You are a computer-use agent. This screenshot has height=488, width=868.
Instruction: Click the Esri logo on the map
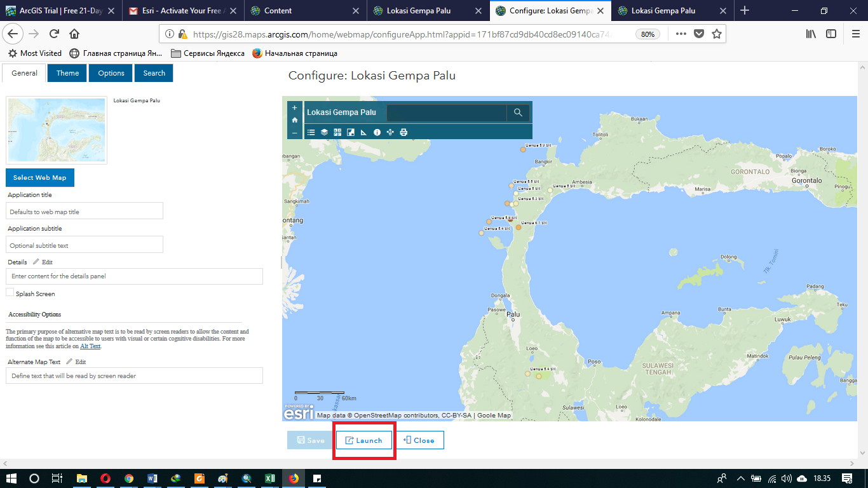point(299,412)
